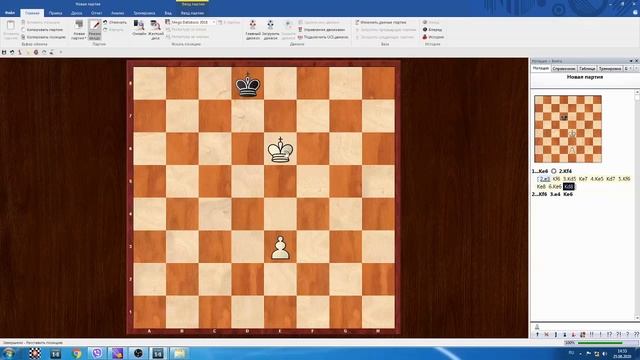Click the Chrome icon in taskbar

(x=77, y=353)
